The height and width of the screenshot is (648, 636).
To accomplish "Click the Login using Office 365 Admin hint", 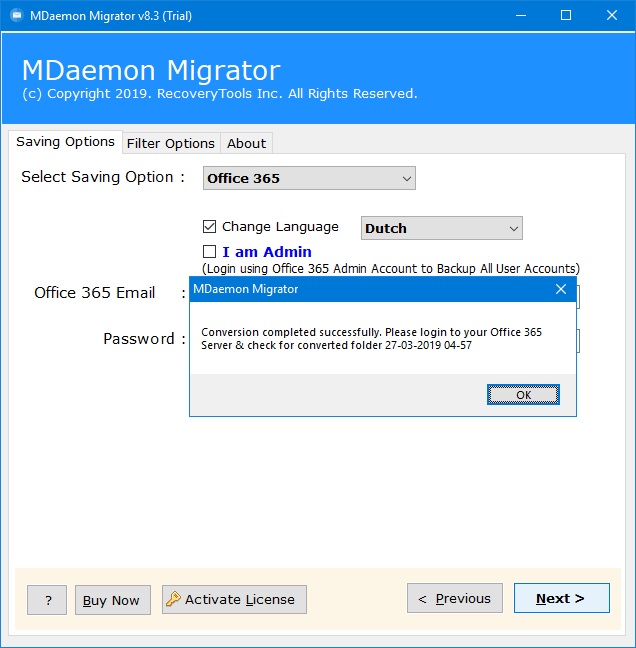I will [391, 269].
